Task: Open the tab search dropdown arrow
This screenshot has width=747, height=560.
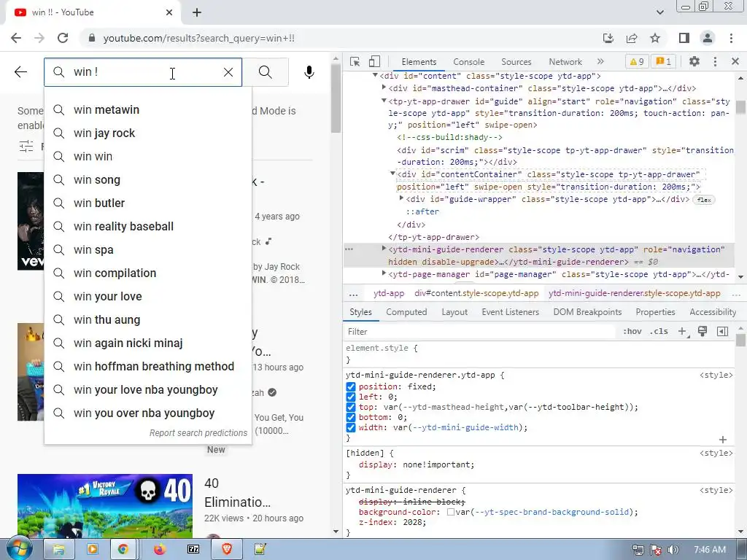Action: [659, 12]
